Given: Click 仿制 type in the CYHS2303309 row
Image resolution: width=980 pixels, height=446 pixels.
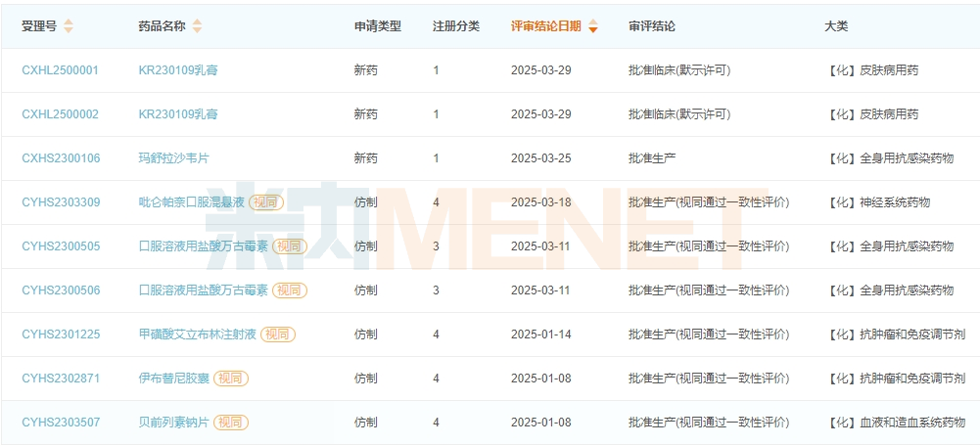Looking at the screenshot, I should click(x=366, y=202).
